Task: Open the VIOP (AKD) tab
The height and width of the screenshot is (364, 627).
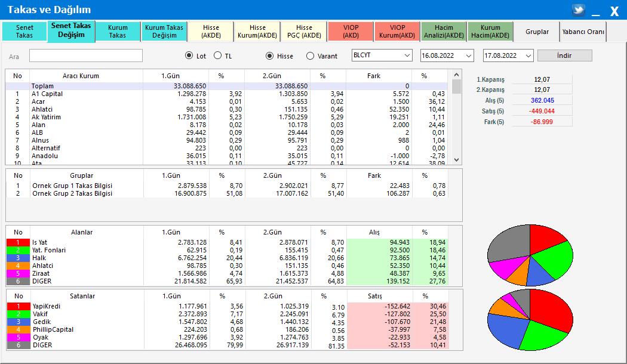Action: (x=351, y=31)
